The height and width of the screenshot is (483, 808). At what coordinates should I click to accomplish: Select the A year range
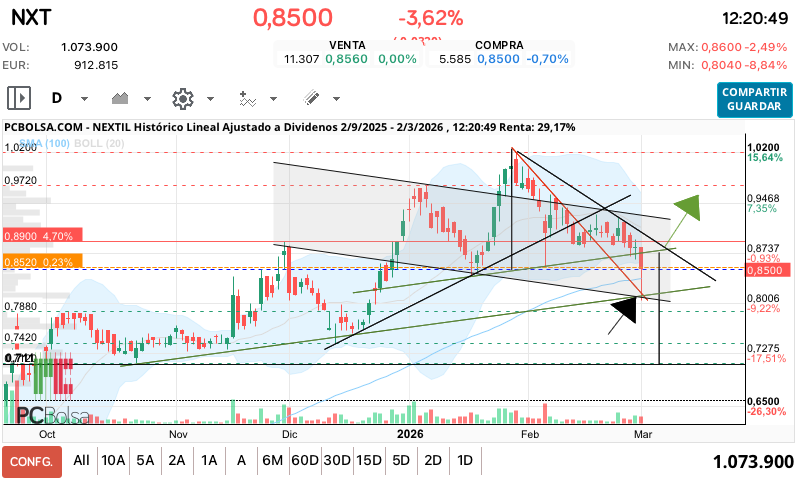[x=241, y=460]
